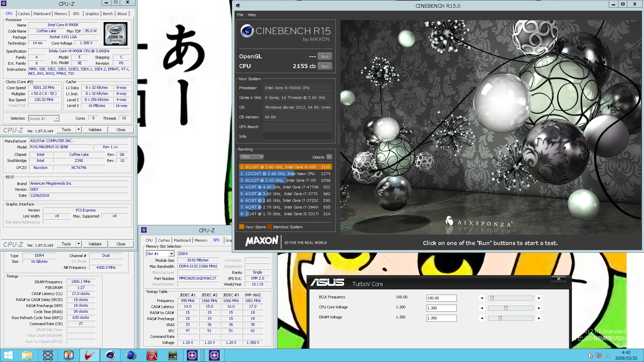Increase DRAM Voltage with the right arrow
The height and width of the screenshot is (362, 644).
point(539,318)
